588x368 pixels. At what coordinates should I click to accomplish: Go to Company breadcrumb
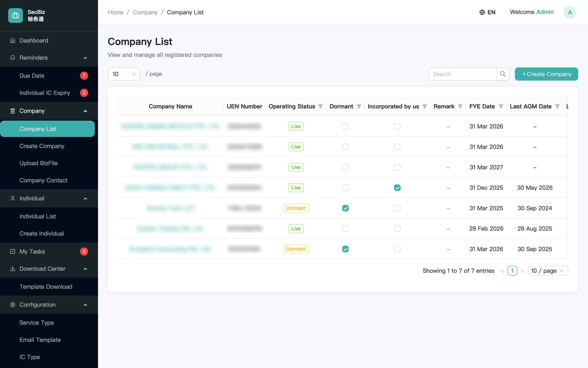[x=145, y=12]
